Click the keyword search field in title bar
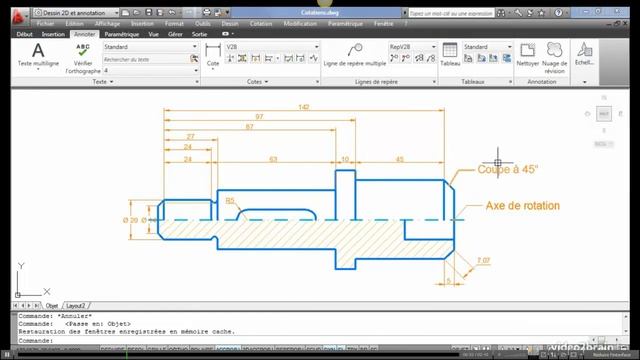This screenshot has width=640, height=360. pos(451,13)
